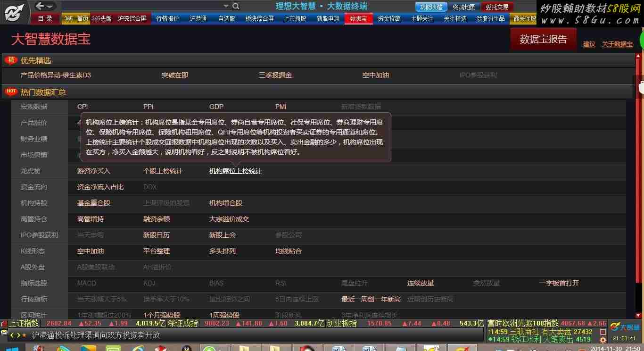Open the 数据宝报告 button
Screen dimensions: 644x351
pyautogui.click(x=543, y=39)
